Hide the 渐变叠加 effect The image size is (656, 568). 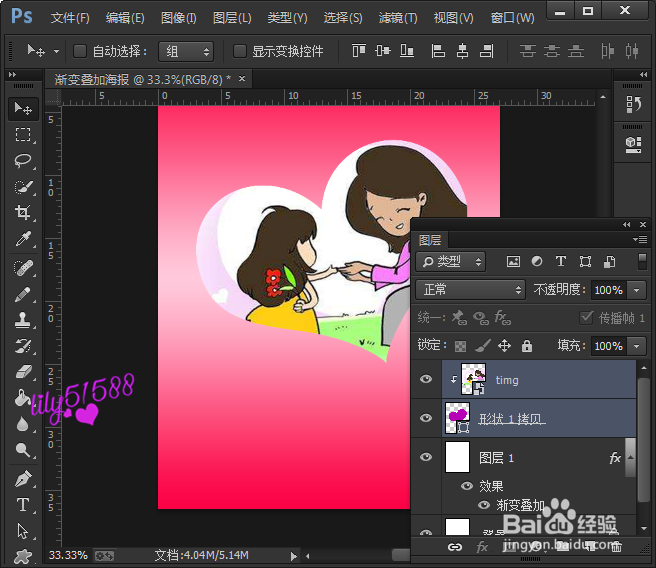tap(484, 505)
